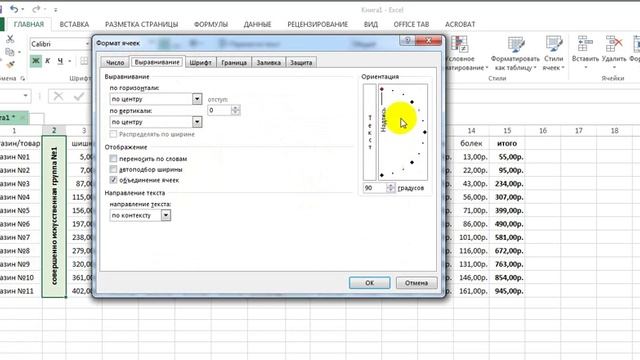Open the ГЛАВНАЯ ribbon tab
Viewport: 640px width, 360px height.
point(29,24)
